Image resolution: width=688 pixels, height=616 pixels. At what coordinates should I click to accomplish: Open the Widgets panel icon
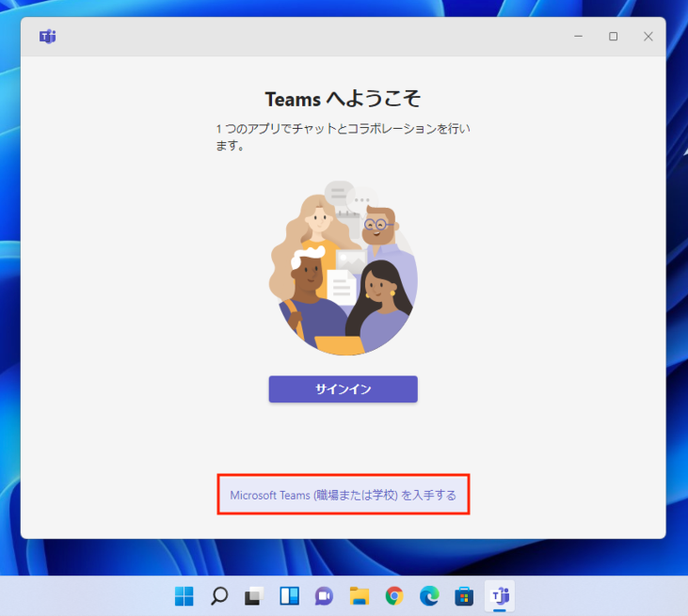[289, 596]
